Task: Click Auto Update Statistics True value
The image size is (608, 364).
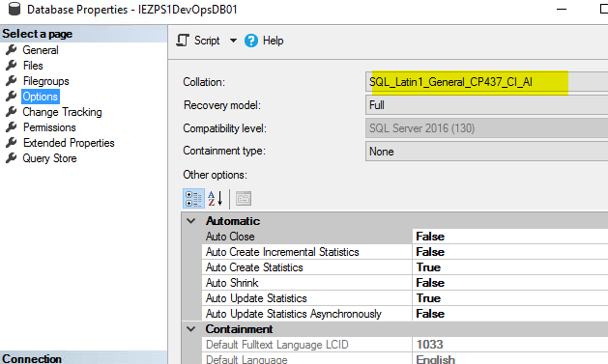Action: click(428, 298)
